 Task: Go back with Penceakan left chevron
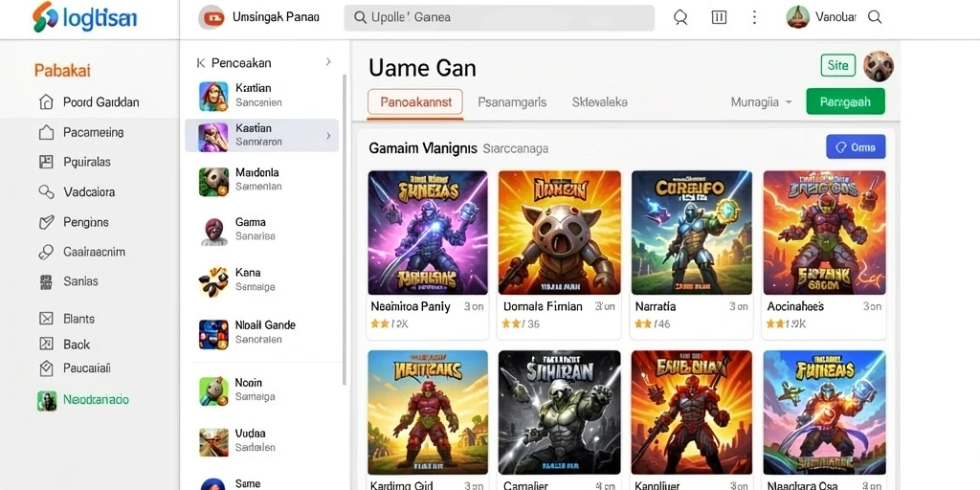201,62
